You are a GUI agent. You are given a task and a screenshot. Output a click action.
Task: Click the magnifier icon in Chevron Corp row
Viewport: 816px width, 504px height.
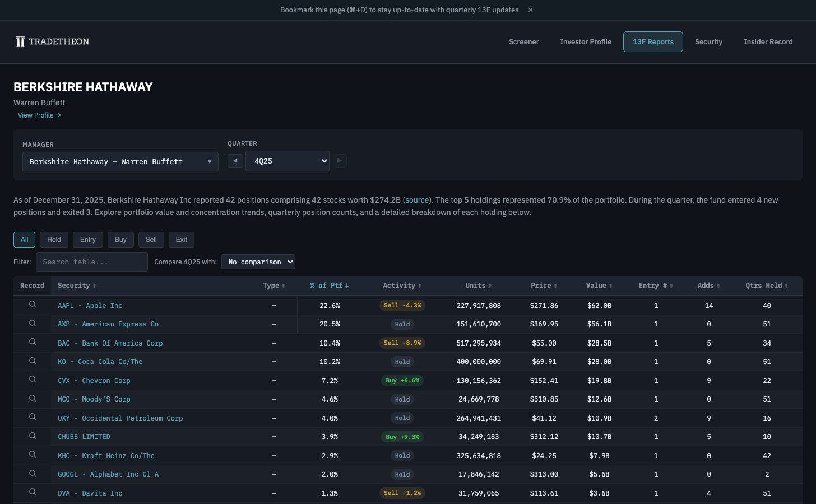tap(33, 380)
